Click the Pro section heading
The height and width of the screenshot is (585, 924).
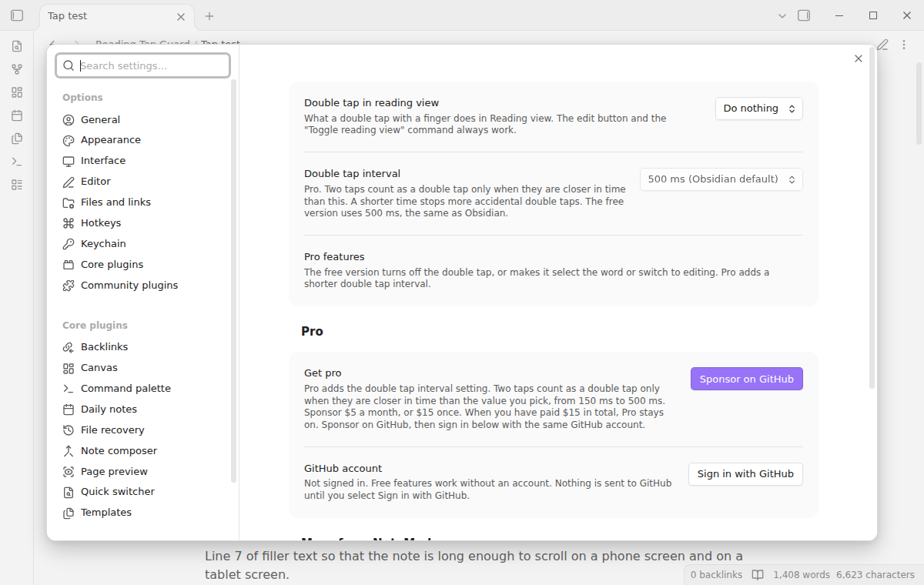tap(312, 332)
